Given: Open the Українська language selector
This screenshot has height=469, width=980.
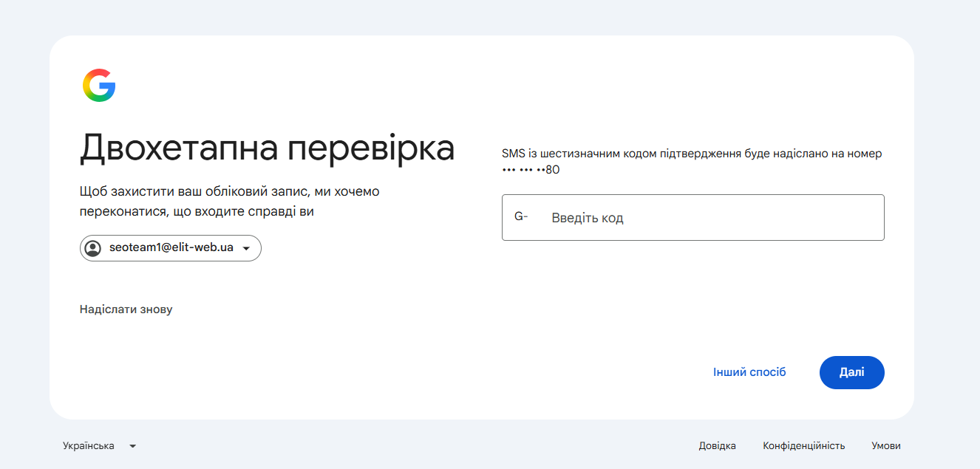Looking at the screenshot, I should (x=100, y=446).
